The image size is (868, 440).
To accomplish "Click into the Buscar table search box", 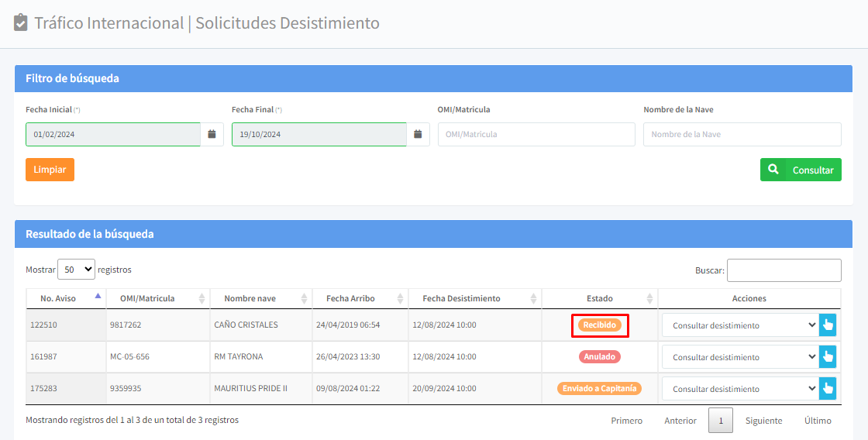I will (784, 270).
